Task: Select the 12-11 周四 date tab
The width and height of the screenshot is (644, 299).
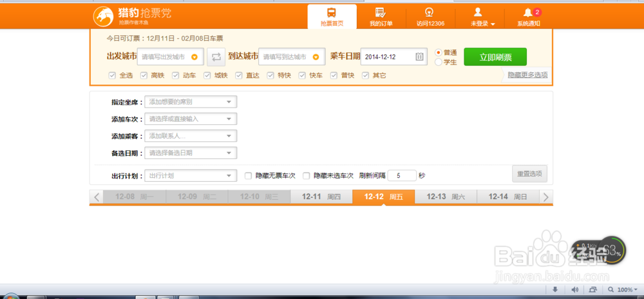Action: point(321,197)
